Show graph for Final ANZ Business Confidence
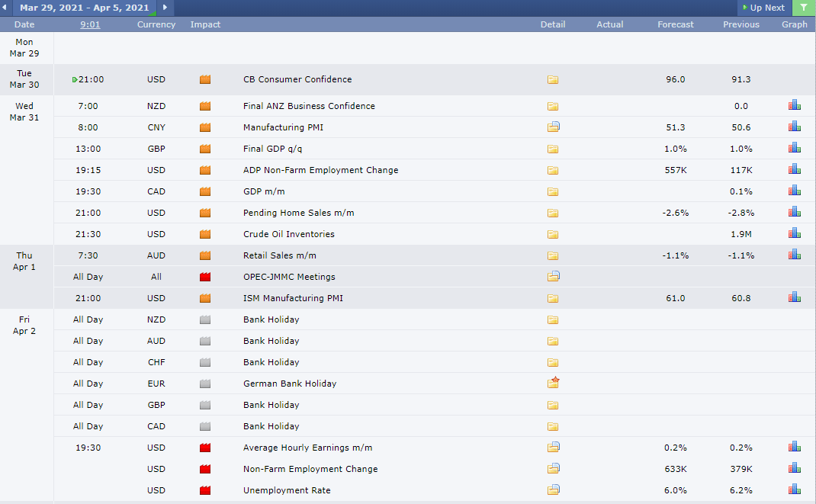Screen dimensions: 816x504 point(794,105)
